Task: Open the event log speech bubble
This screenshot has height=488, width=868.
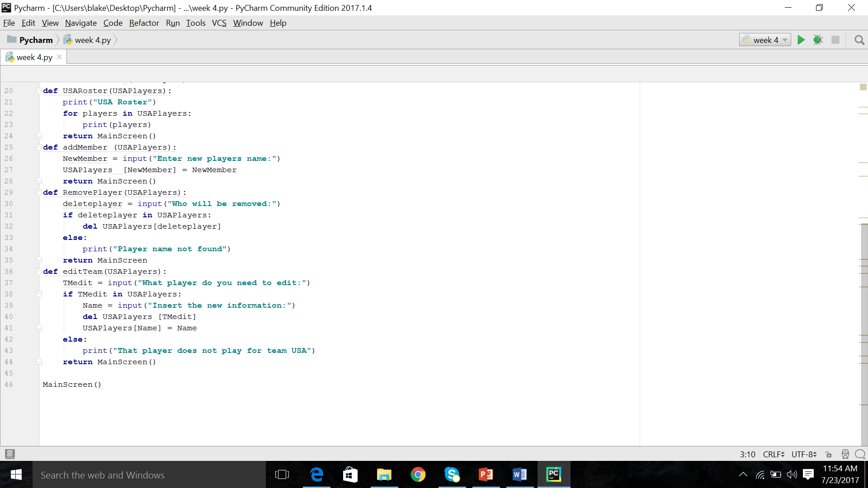Action: (860, 454)
